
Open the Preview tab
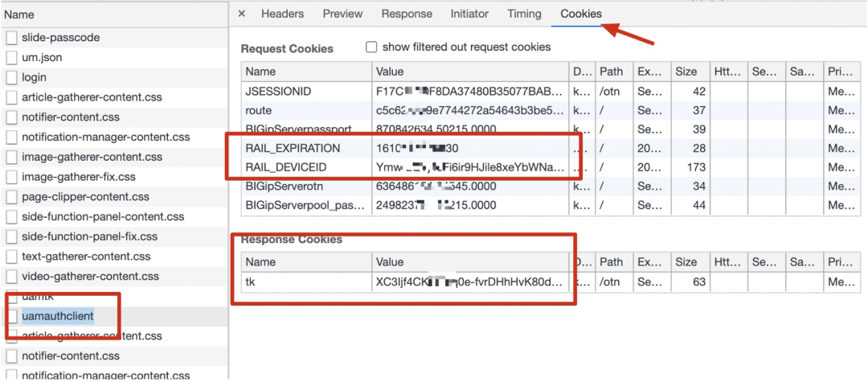[342, 14]
